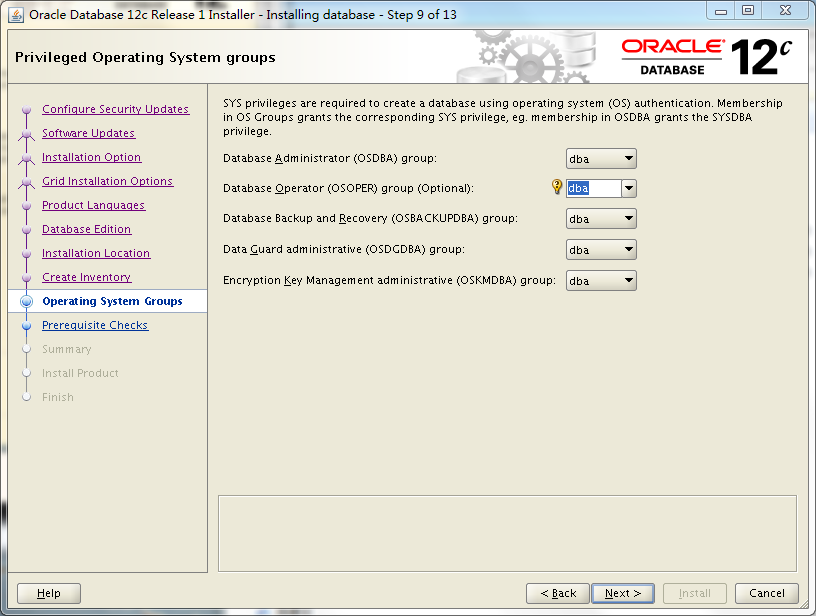Click the active step marker beside Operating System Groups
The height and width of the screenshot is (616, 816).
(25, 301)
